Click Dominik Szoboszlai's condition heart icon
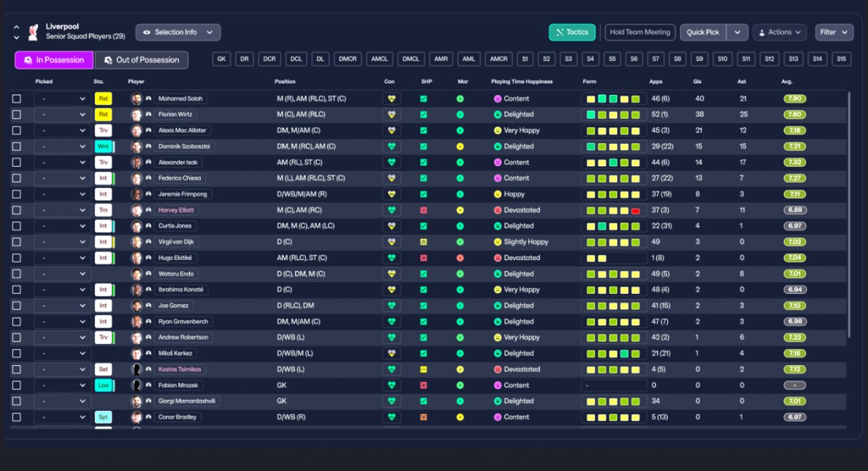The width and height of the screenshot is (868, 471). pyautogui.click(x=391, y=147)
